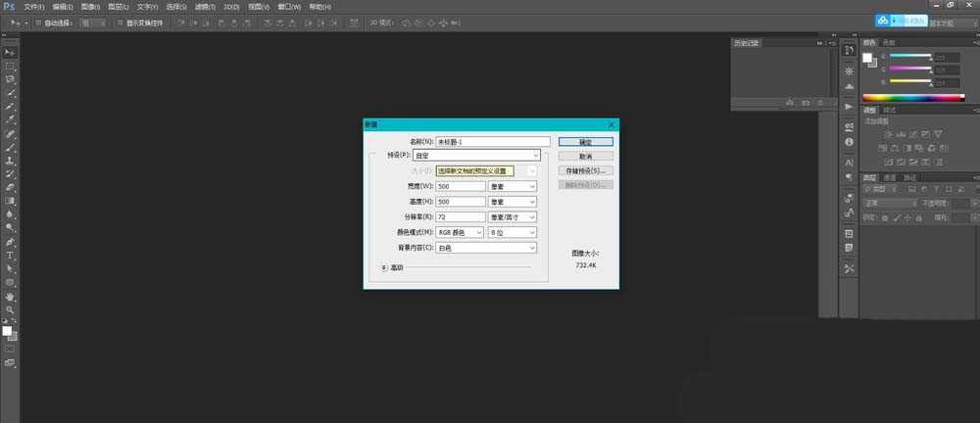Select the Dodge tool
Viewport: 980px width, 423px height.
[10, 228]
